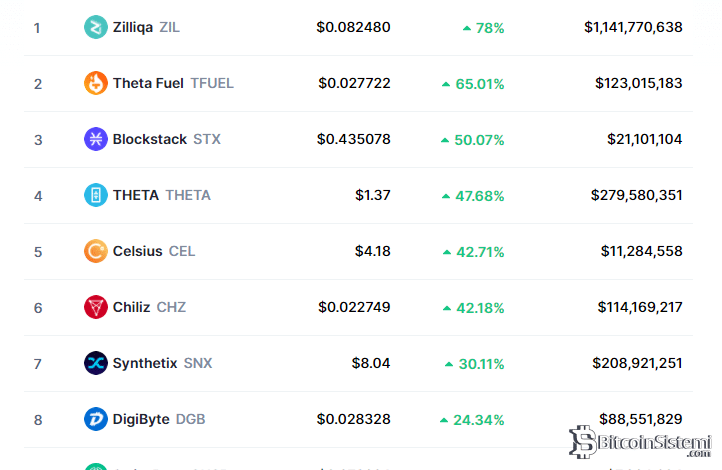Click Chiliz's 42.18% change value

click(x=473, y=308)
